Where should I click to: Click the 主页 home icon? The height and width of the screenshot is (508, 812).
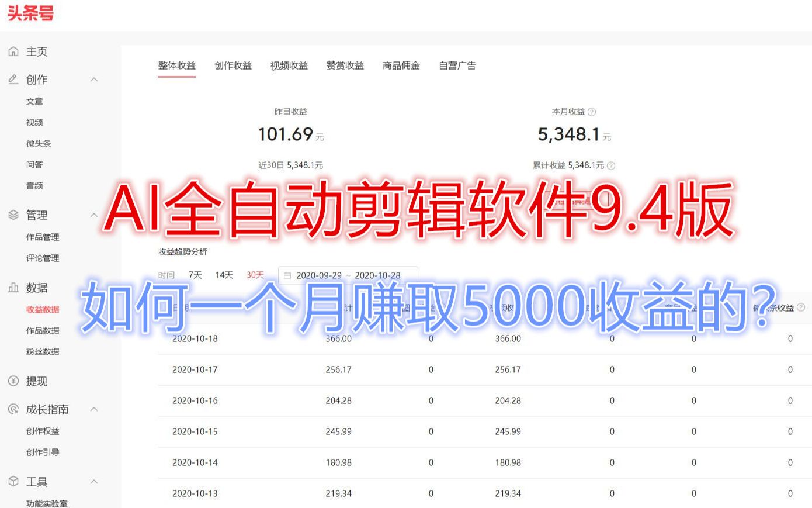[13, 51]
